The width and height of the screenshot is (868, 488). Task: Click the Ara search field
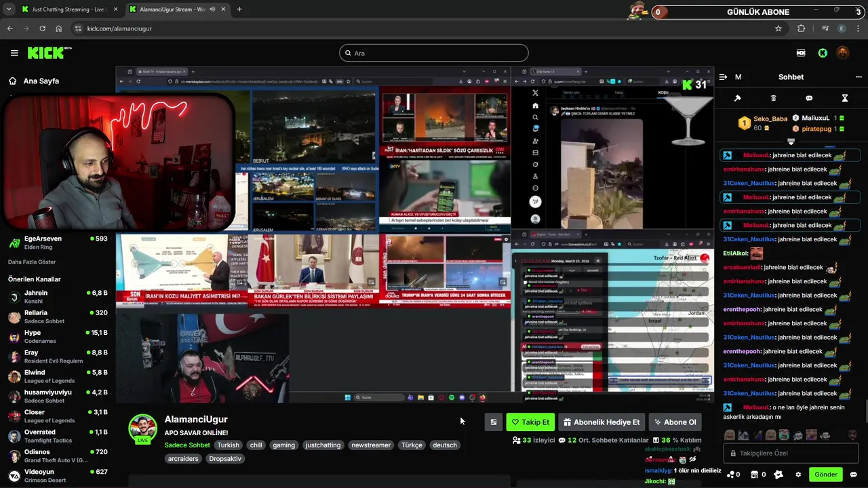point(434,53)
